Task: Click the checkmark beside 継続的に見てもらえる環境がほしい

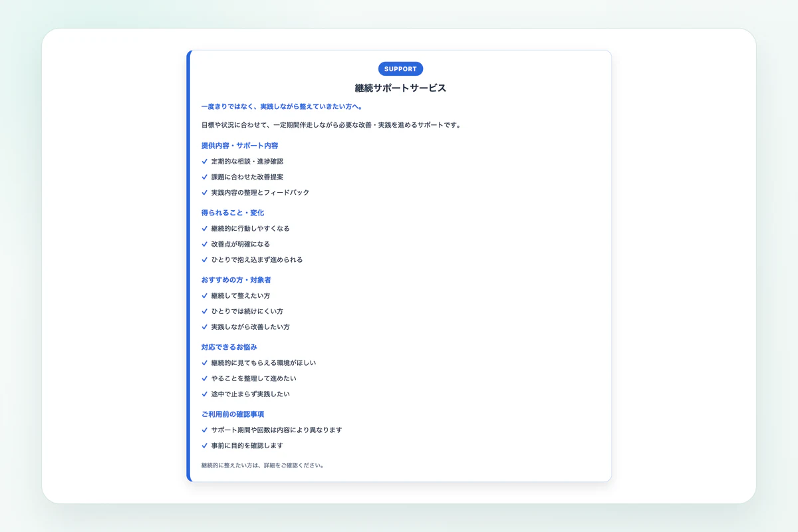Action: [x=204, y=363]
